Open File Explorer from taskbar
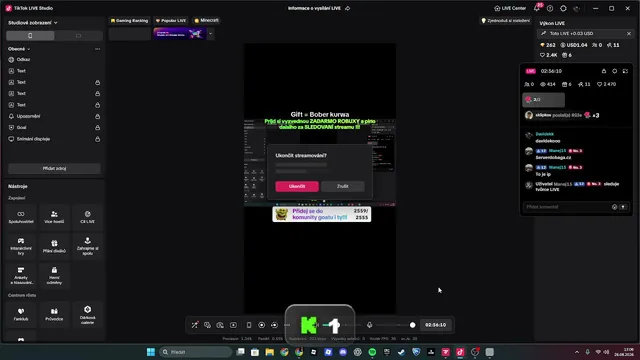Screen dimensions: 640x360 [269, 352]
